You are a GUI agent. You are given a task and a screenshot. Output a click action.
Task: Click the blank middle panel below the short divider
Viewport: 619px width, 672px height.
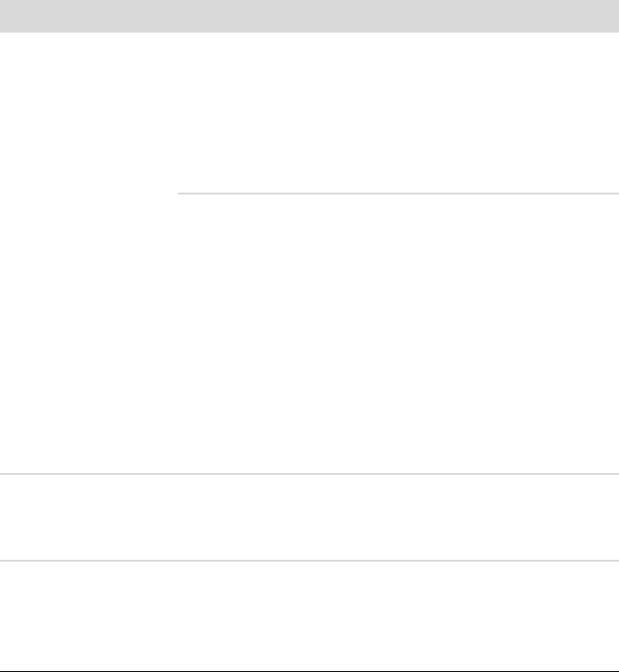click(398, 334)
